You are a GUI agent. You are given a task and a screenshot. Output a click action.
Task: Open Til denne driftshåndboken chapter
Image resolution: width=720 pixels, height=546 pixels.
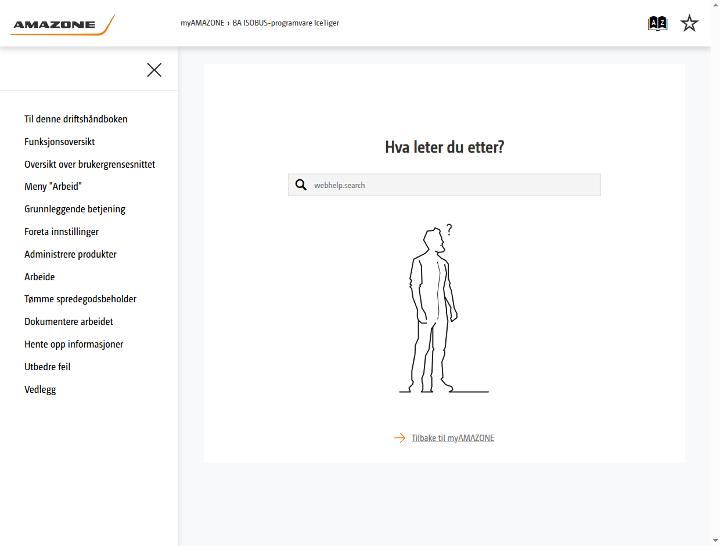[x=76, y=119]
